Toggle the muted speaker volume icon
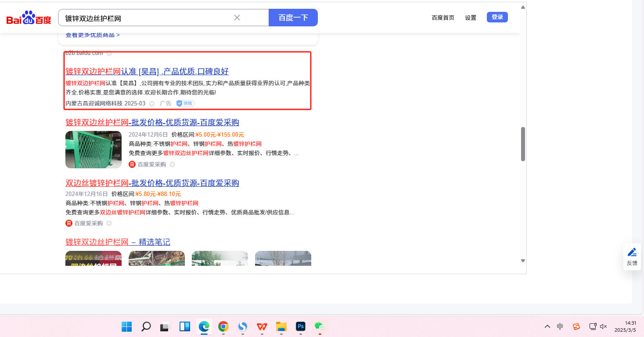Screen dimensions: 644x337 pyautogui.click(x=603, y=326)
